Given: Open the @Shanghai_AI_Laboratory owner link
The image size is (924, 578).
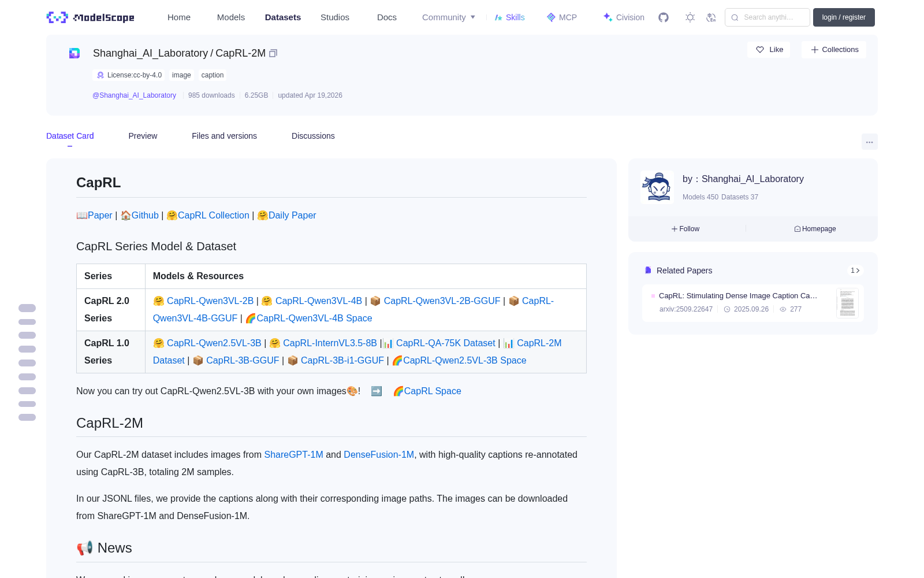Looking at the screenshot, I should (x=134, y=95).
